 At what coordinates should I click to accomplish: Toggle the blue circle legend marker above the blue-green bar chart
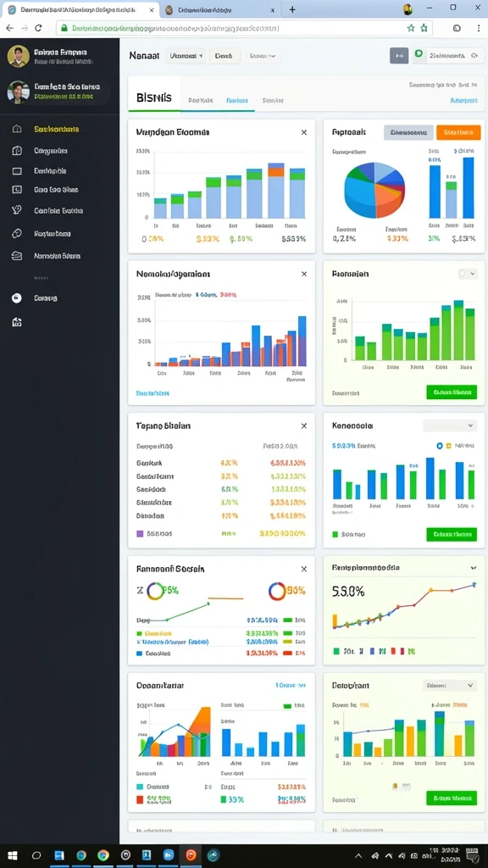(x=440, y=445)
